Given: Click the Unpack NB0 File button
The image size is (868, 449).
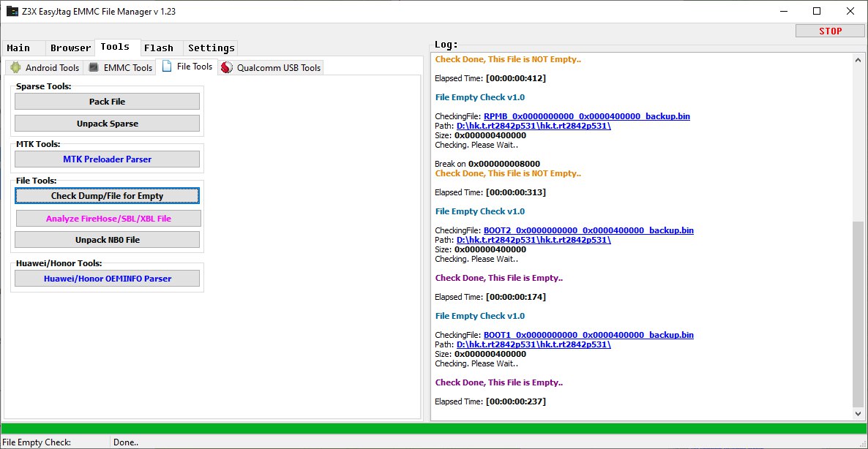Looking at the screenshot, I should 107,239.
